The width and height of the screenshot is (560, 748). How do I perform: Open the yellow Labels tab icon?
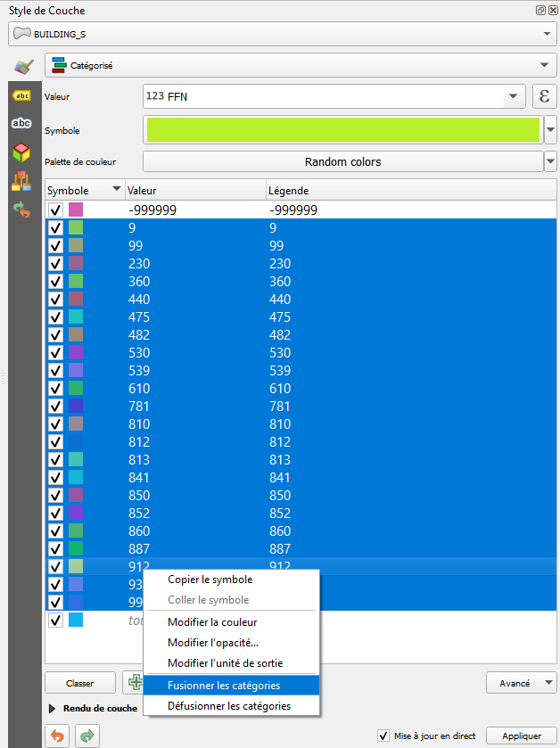pos(21,95)
